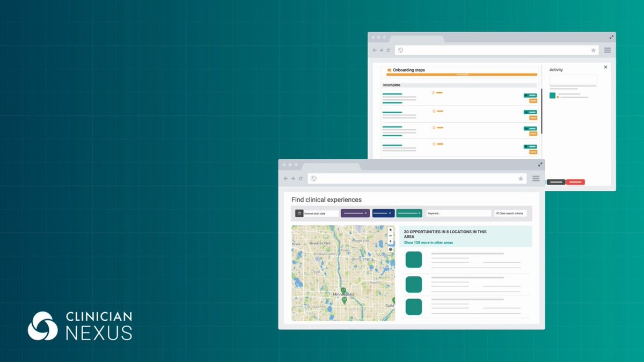
Task: Click the Activity comment text box
Action: [x=573, y=80]
